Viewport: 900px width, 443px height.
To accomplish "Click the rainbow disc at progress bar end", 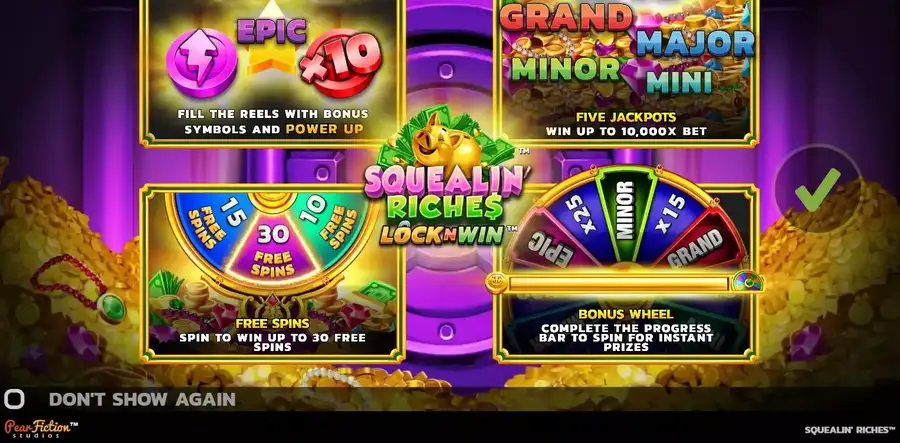I will click(x=748, y=282).
